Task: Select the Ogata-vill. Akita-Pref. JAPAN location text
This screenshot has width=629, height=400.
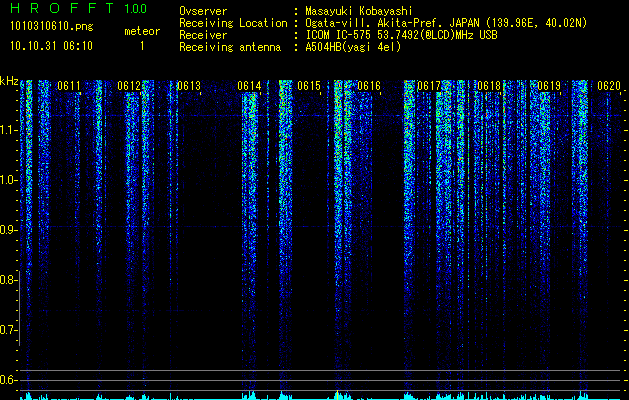Action: tap(446, 23)
